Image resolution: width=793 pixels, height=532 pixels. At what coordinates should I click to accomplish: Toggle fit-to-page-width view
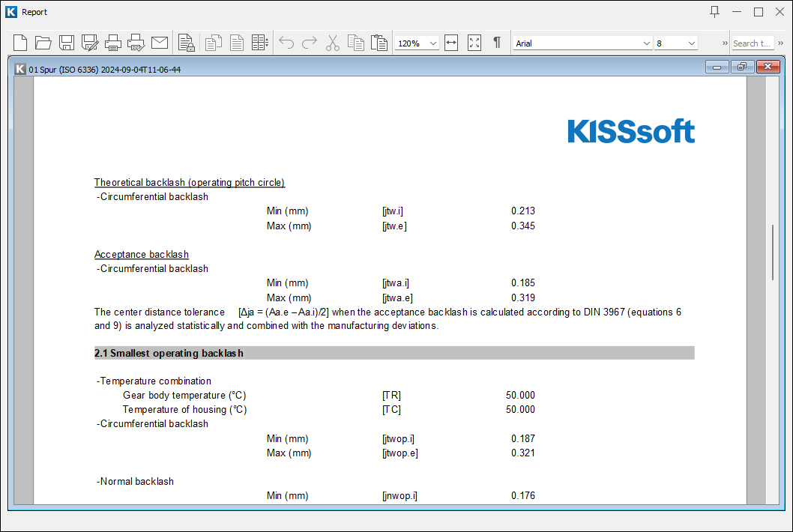(x=451, y=43)
